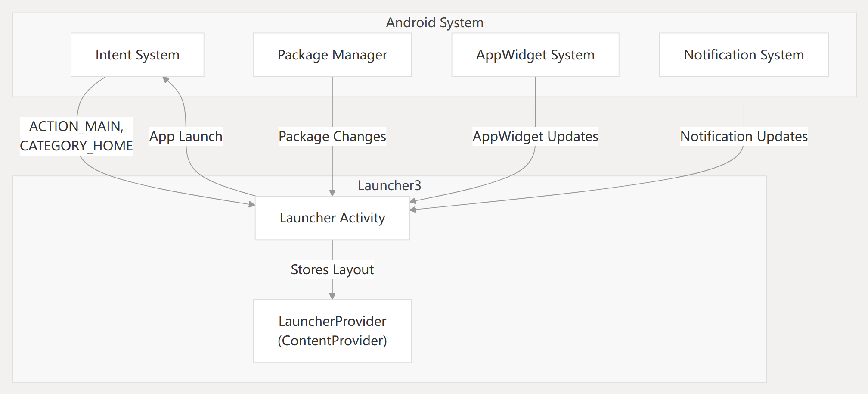The width and height of the screenshot is (868, 394).
Task: Click the Notification System box
Action: 744,55
